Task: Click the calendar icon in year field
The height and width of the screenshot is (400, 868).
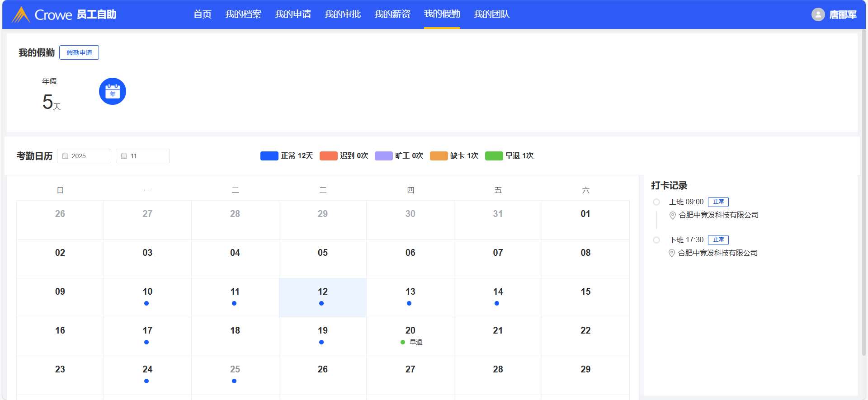Action: click(x=65, y=156)
